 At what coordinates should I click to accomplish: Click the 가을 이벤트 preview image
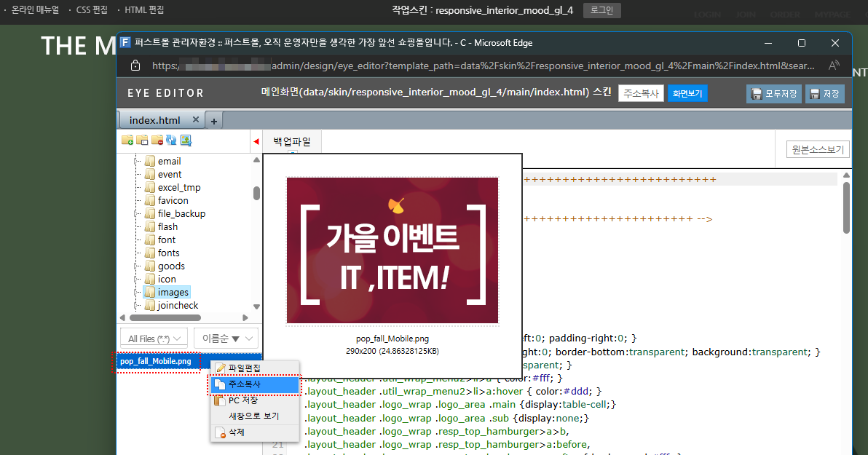tap(392, 250)
